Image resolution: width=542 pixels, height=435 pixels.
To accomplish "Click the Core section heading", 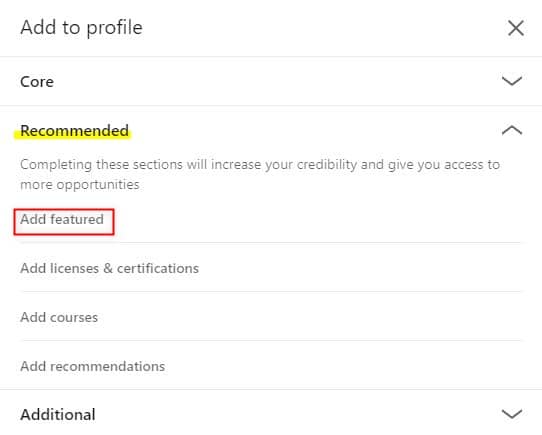I will [x=37, y=82].
